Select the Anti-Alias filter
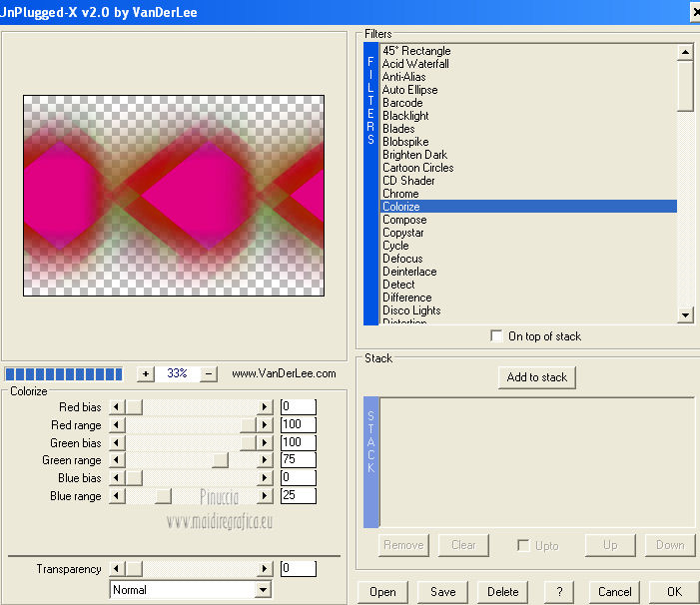The width and height of the screenshot is (700, 605). click(528, 76)
